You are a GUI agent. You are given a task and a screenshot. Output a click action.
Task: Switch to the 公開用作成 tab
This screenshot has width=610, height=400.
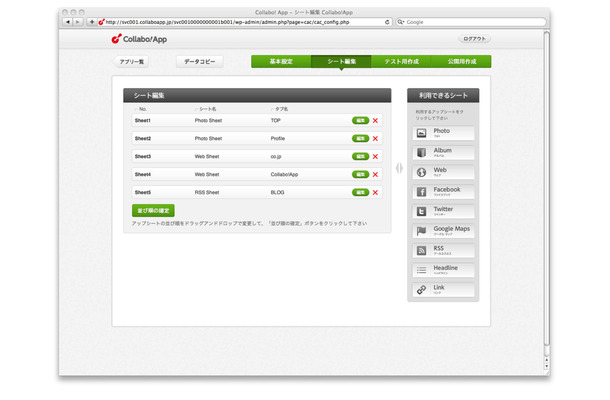[x=461, y=61]
